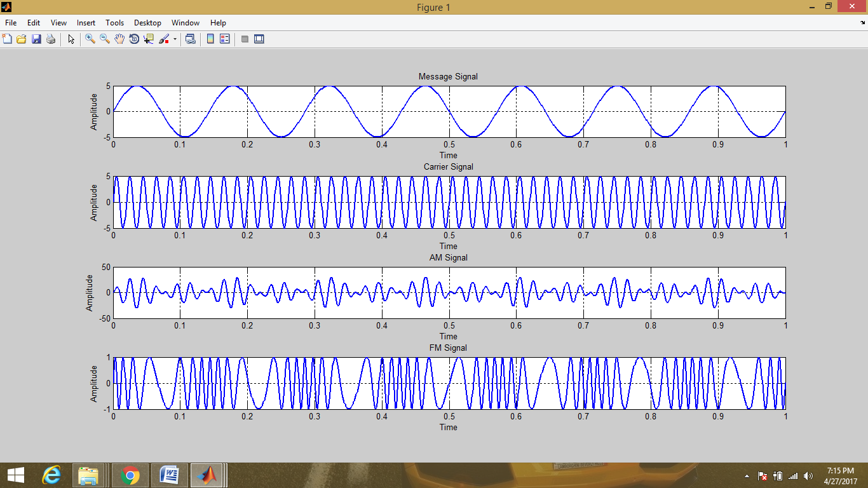Enable the Rotate 3D tool
This screenshot has width=868, height=488.
[134, 39]
